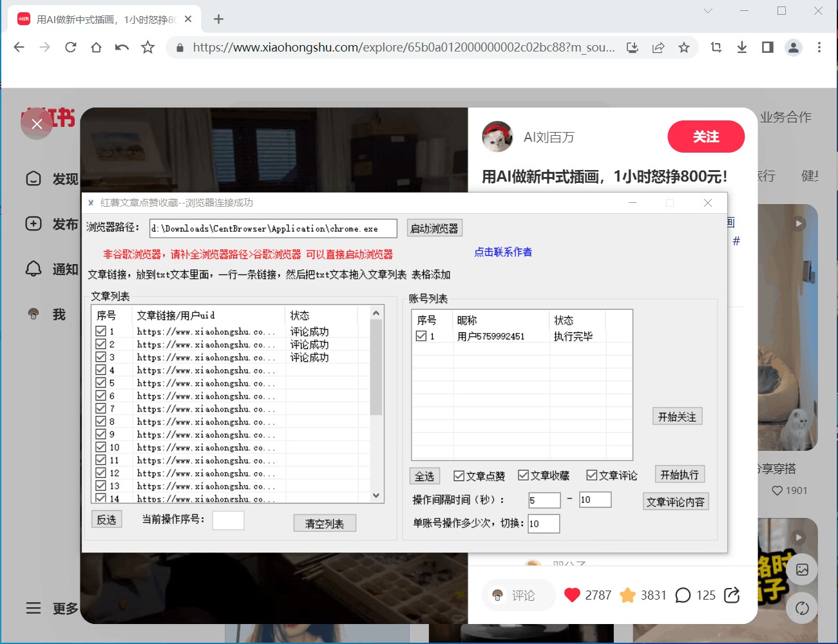
Task: Click the floating image preview icon
Action: click(x=801, y=569)
